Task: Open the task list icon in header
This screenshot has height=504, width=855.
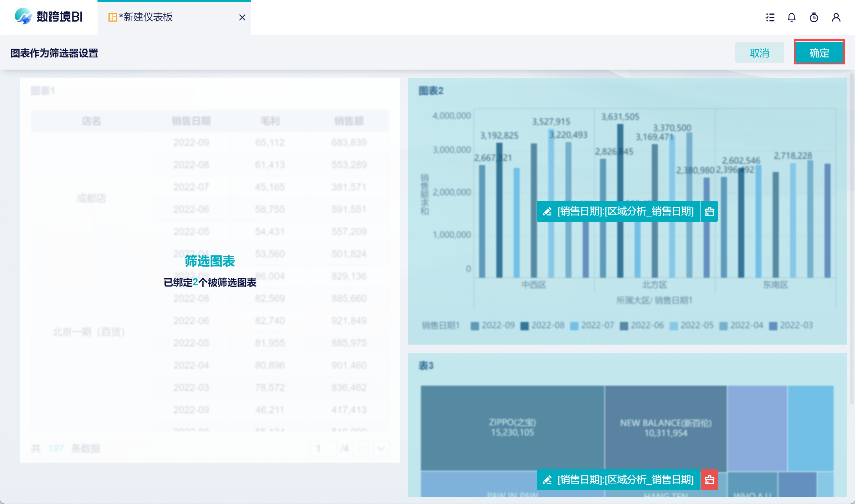Action: [x=770, y=17]
